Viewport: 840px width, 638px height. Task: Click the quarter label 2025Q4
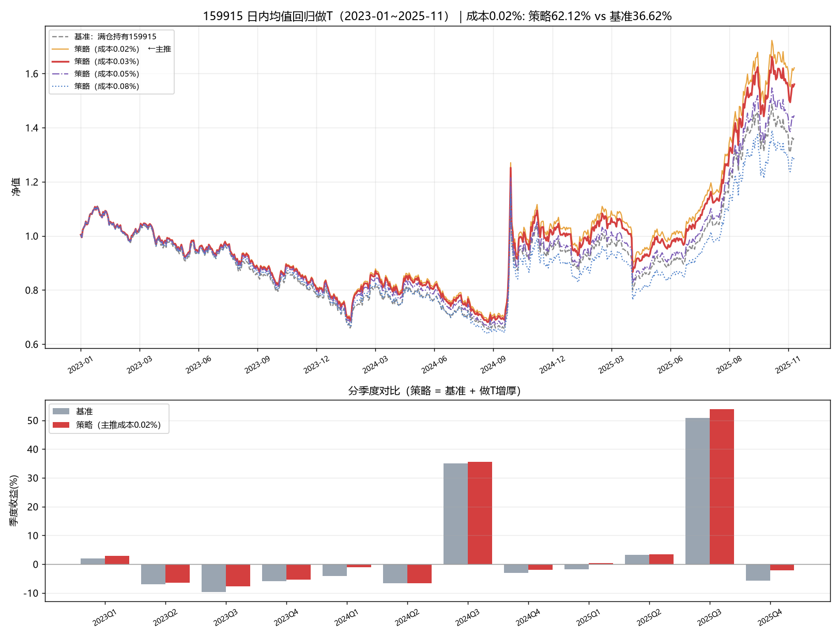click(x=770, y=617)
